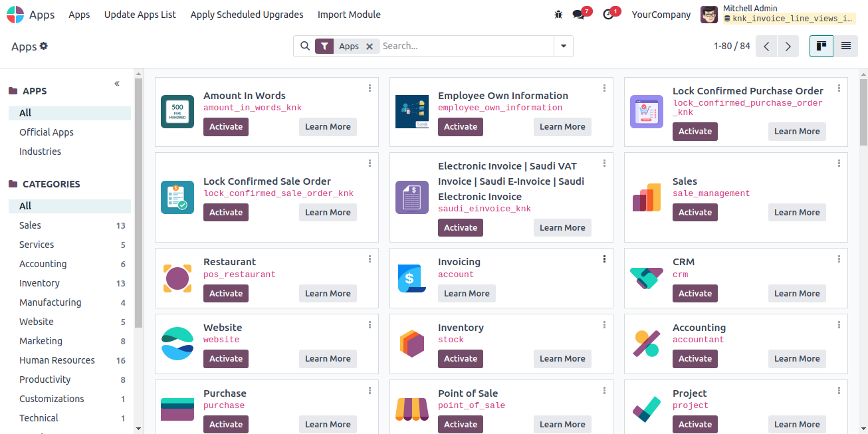Learn More about Invoicing

coord(467,294)
